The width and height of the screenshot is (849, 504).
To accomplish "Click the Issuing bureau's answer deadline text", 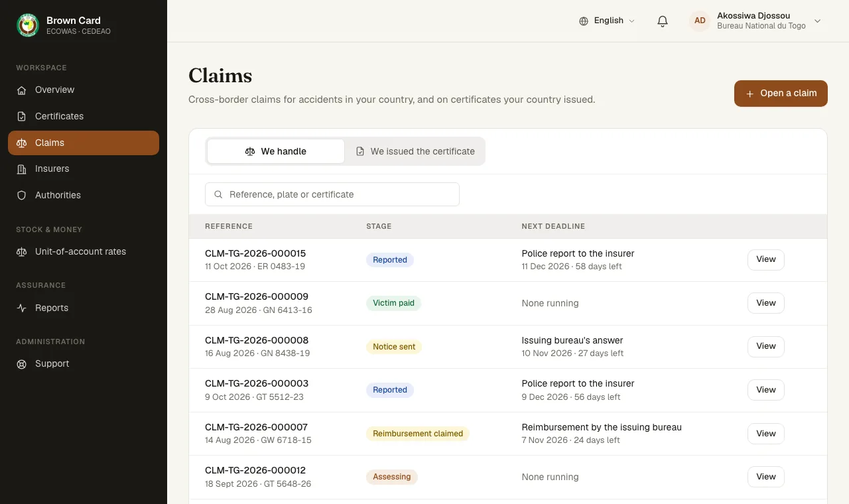I will 572,340.
